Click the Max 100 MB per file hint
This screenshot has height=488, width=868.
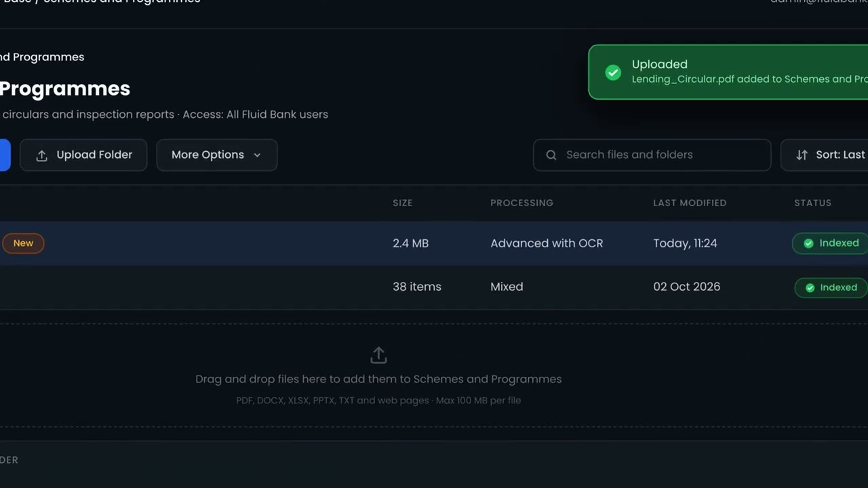click(x=478, y=401)
